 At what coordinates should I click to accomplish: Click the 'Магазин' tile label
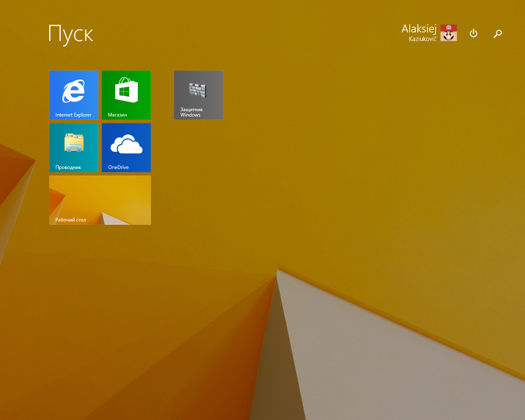[x=117, y=115]
